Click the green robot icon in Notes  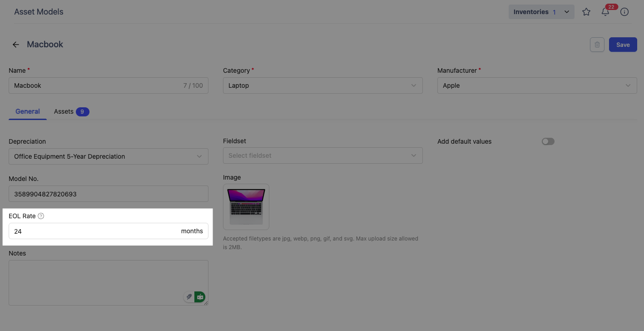point(200,297)
